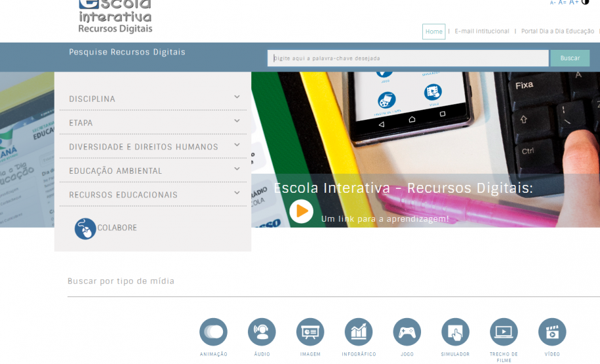Screen dimensions: 600x364
Task: Toggle the high contrast icon
Action: point(585,2)
